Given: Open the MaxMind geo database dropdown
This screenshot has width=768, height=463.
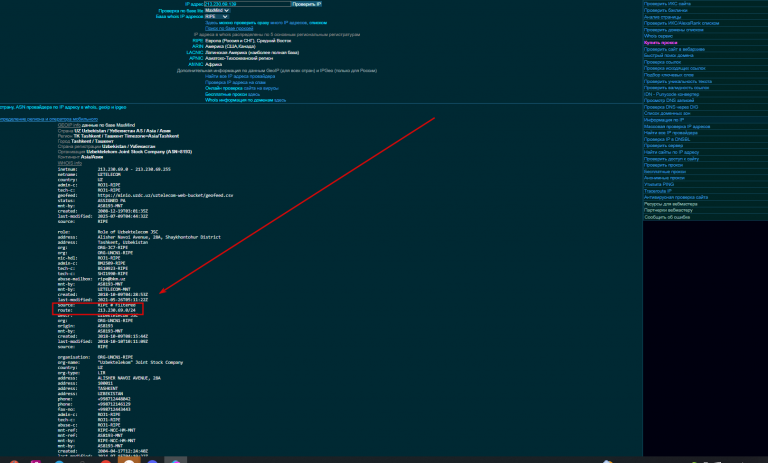Looking at the screenshot, I should click(217, 10).
